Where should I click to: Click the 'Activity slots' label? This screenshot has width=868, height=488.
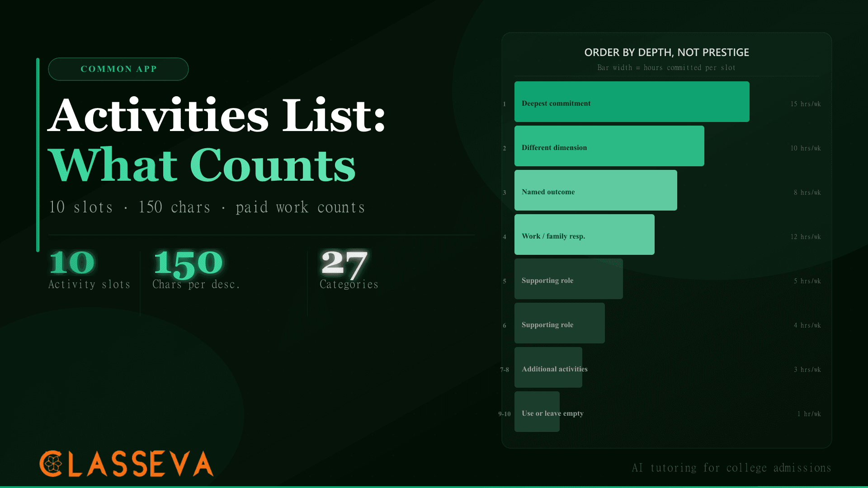click(x=90, y=284)
